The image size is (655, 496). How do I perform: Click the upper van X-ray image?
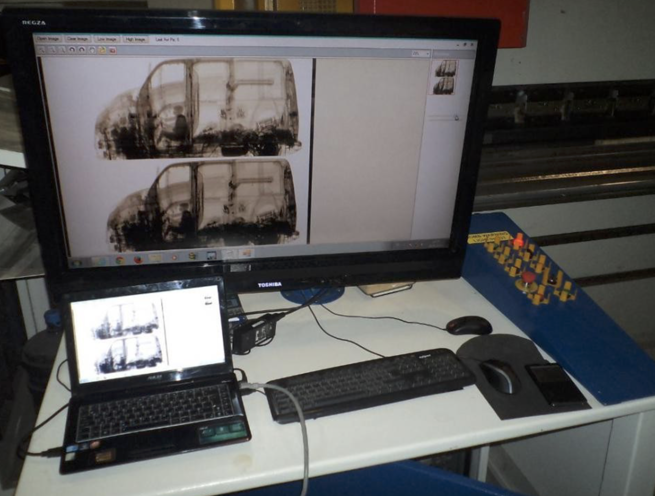[198, 109]
